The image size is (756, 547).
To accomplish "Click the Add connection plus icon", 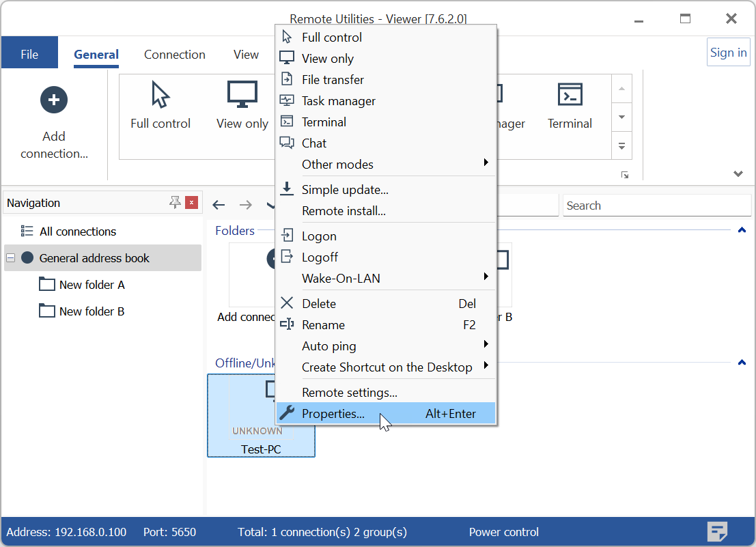I will 54,100.
